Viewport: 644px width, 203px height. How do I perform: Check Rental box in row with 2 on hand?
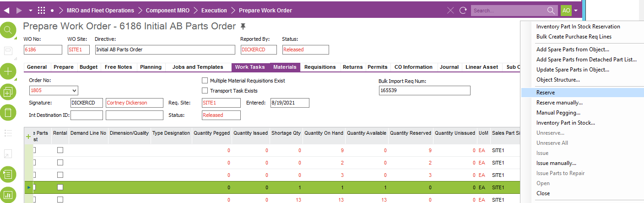pos(60,163)
